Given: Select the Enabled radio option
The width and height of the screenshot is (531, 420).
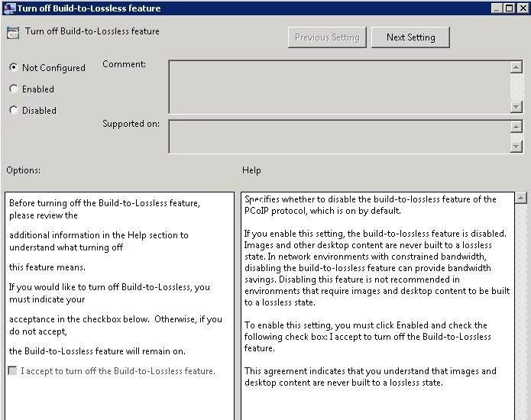Looking at the screenshot, I should click(14, 89).
